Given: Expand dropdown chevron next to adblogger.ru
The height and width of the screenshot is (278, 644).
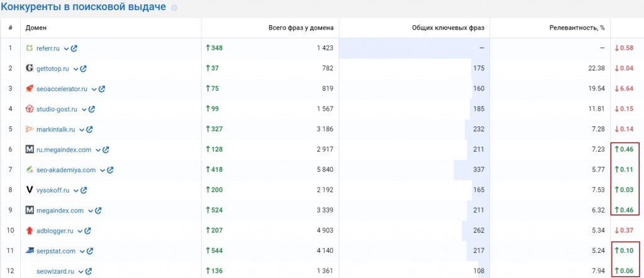Looking at the screenshot, I should [80, 231].
